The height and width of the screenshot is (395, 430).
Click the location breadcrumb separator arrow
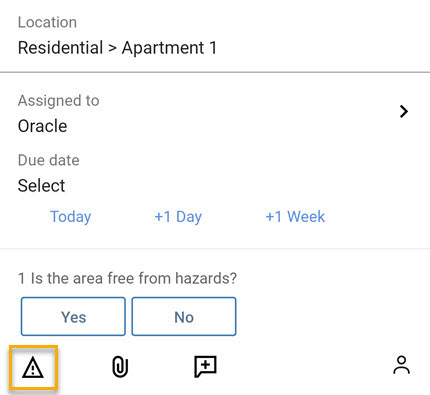(112, 48)
